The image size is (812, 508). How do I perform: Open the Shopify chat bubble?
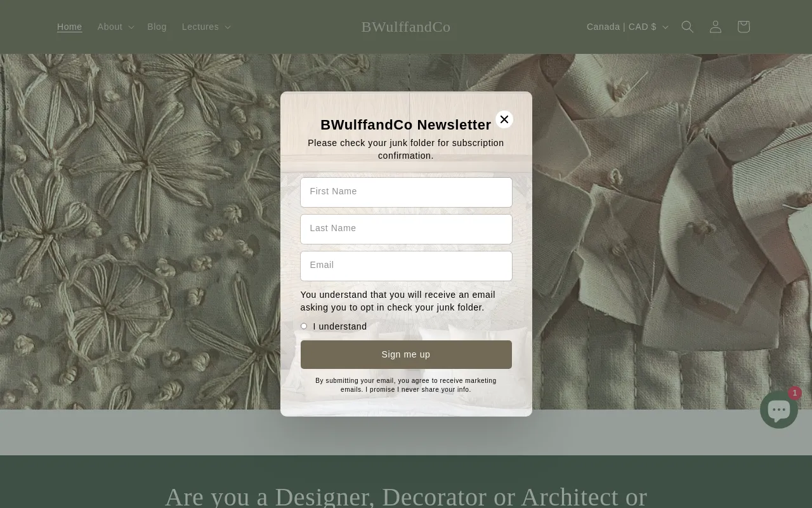point(779,410)
